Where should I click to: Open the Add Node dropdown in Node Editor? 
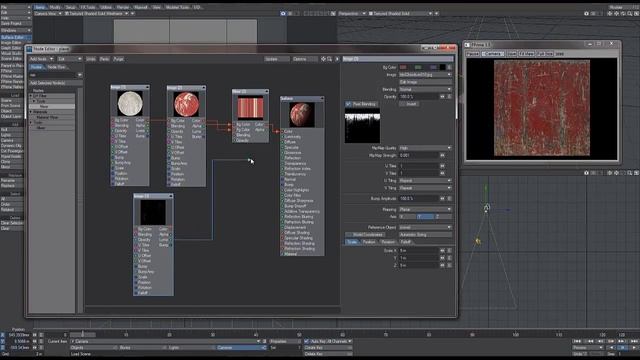[x=41, y=59]
